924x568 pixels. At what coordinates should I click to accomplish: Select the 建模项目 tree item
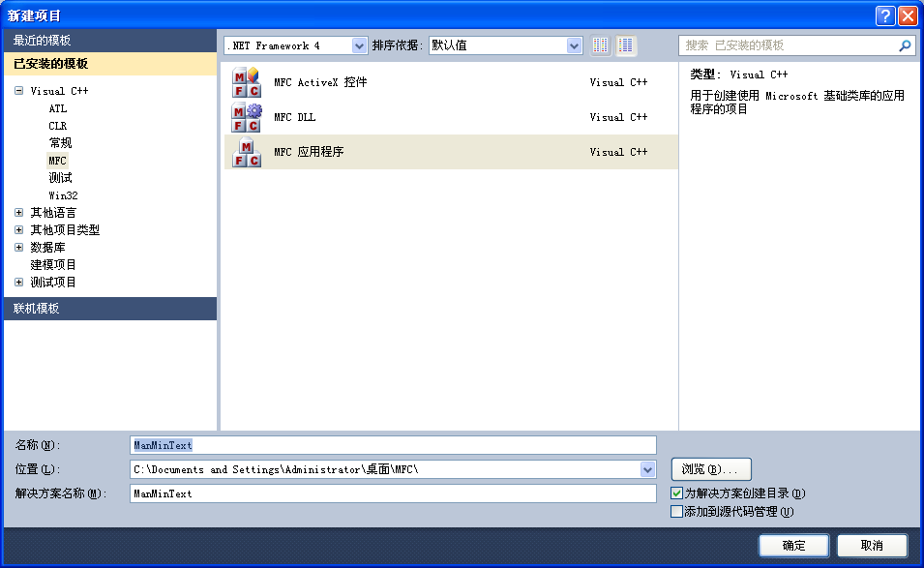pos(53,264)
